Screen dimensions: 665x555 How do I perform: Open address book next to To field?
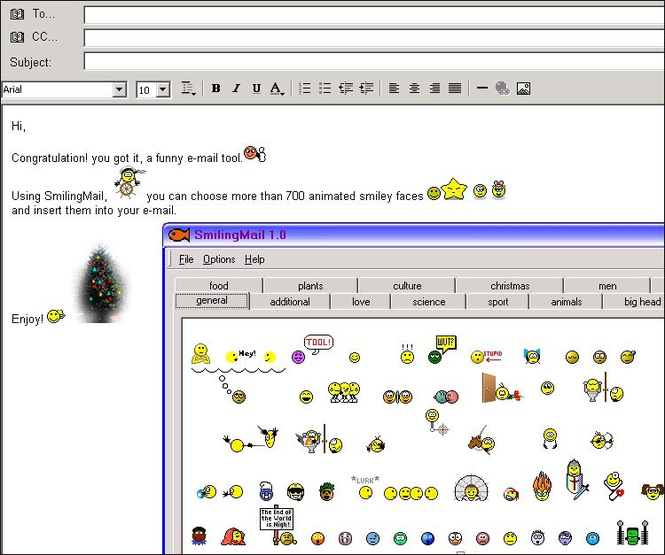[17, 14]
